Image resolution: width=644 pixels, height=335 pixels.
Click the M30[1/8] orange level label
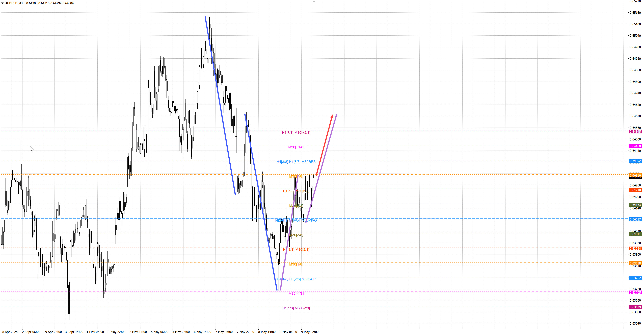coord(296,264)
